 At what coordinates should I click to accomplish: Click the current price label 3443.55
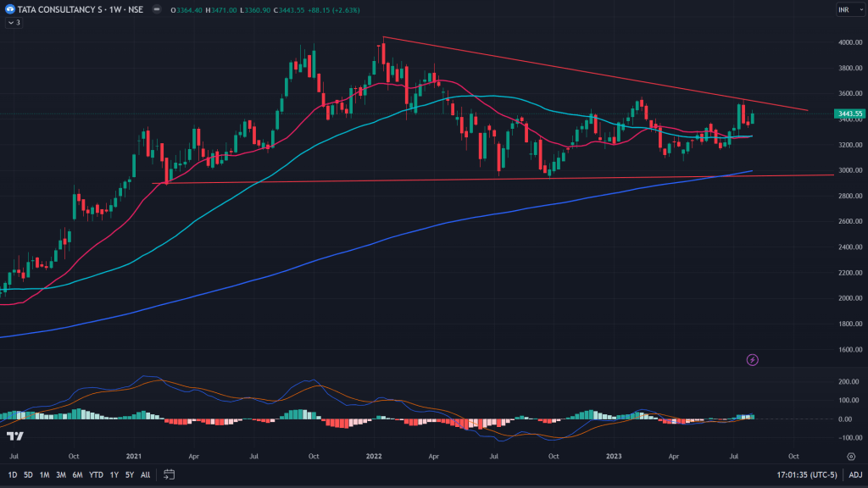point(849,114)
